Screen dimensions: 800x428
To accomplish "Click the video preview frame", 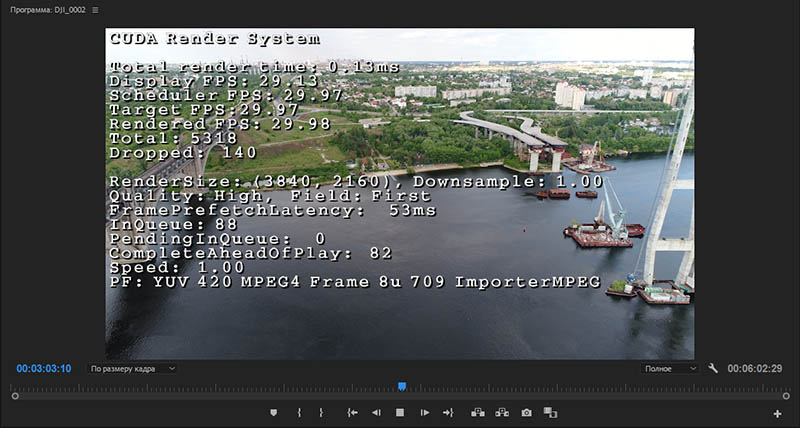I will [x=399, y=194].
